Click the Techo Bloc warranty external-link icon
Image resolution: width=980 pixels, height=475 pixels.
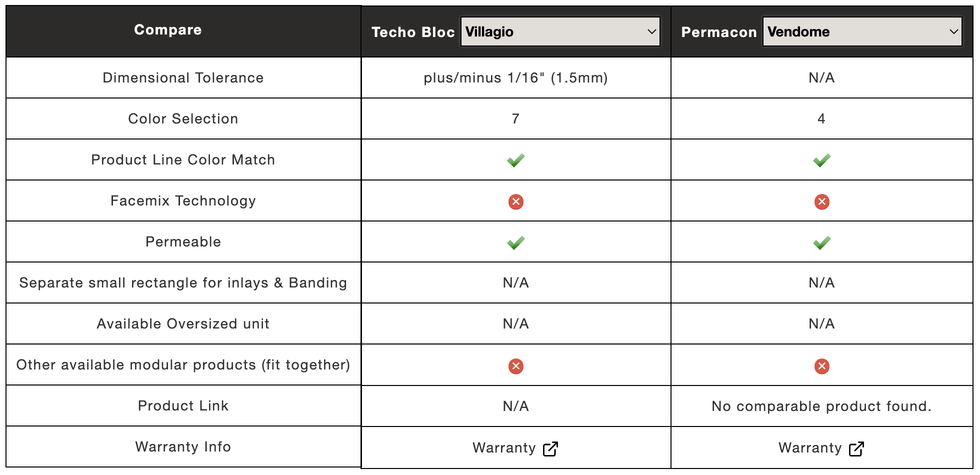550,449
